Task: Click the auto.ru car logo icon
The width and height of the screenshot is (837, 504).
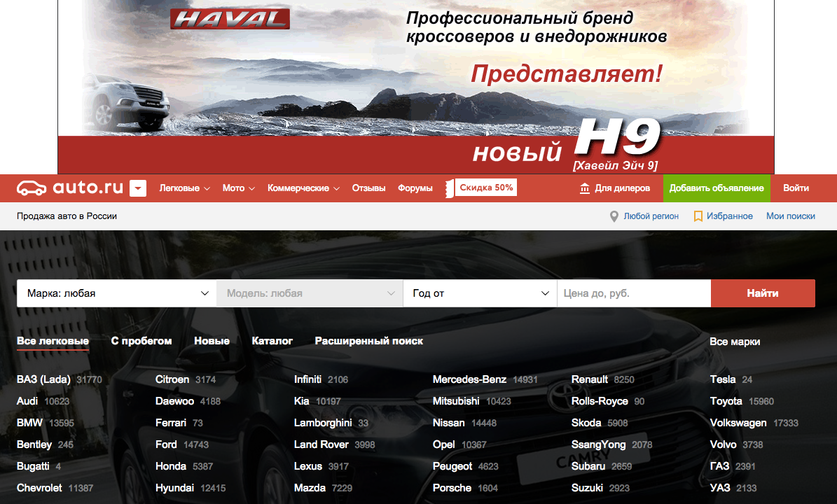Action: tap(32, 188)
